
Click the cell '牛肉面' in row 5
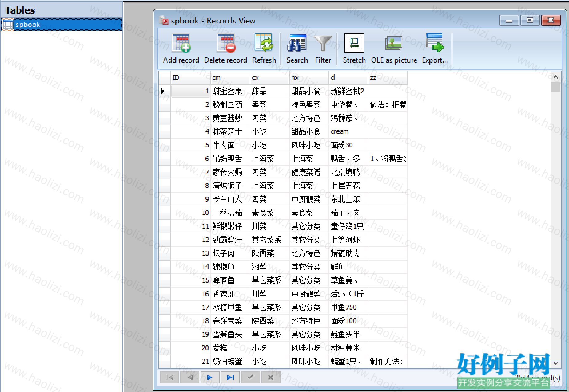[x=230, y=145]
